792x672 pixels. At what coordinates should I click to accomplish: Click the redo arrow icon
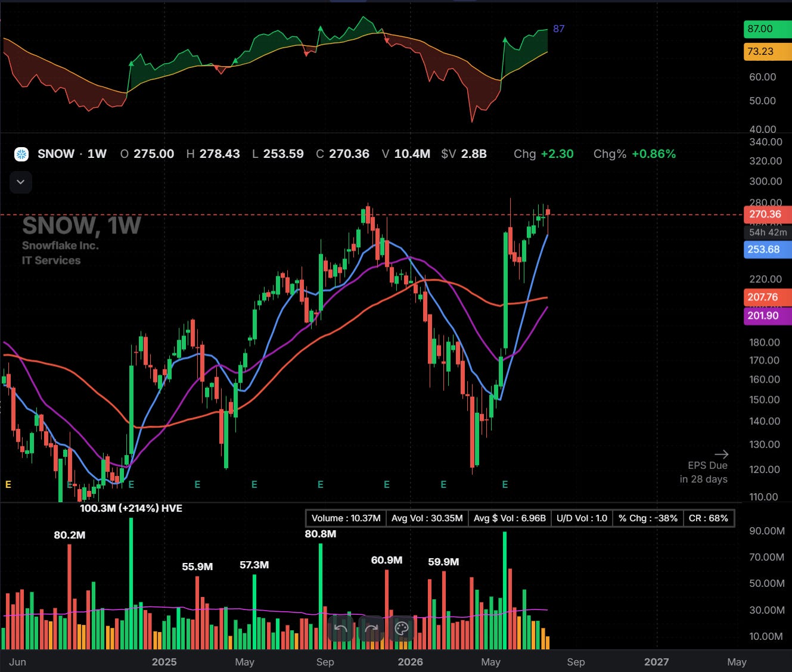[371, 629]
